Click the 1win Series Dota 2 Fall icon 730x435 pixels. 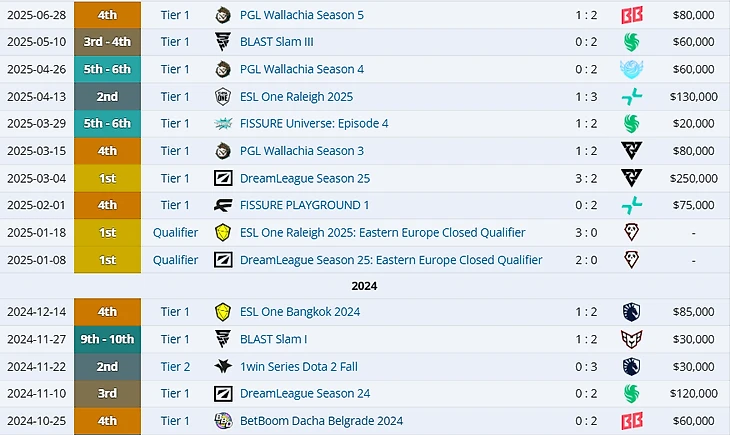[223, 367]
